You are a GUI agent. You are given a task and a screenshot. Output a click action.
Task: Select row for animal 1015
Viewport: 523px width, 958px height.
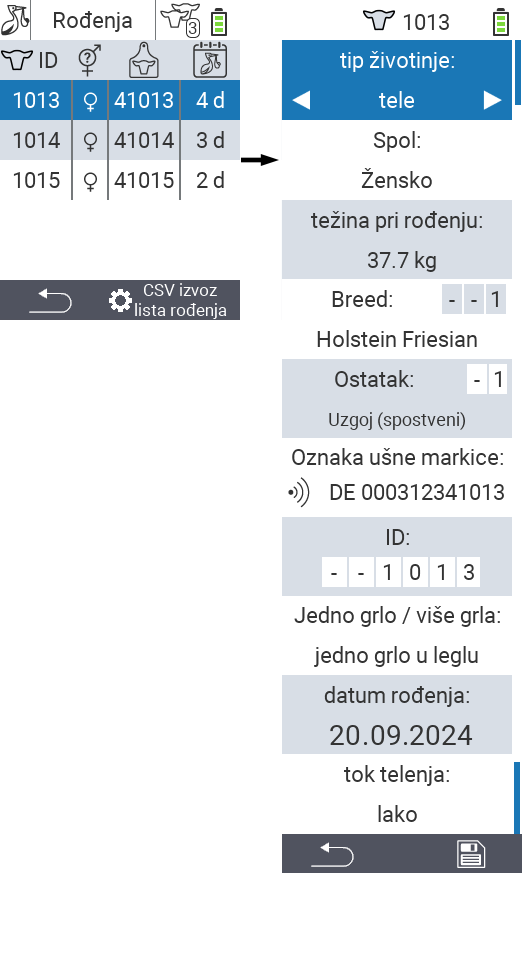(120, 180)
